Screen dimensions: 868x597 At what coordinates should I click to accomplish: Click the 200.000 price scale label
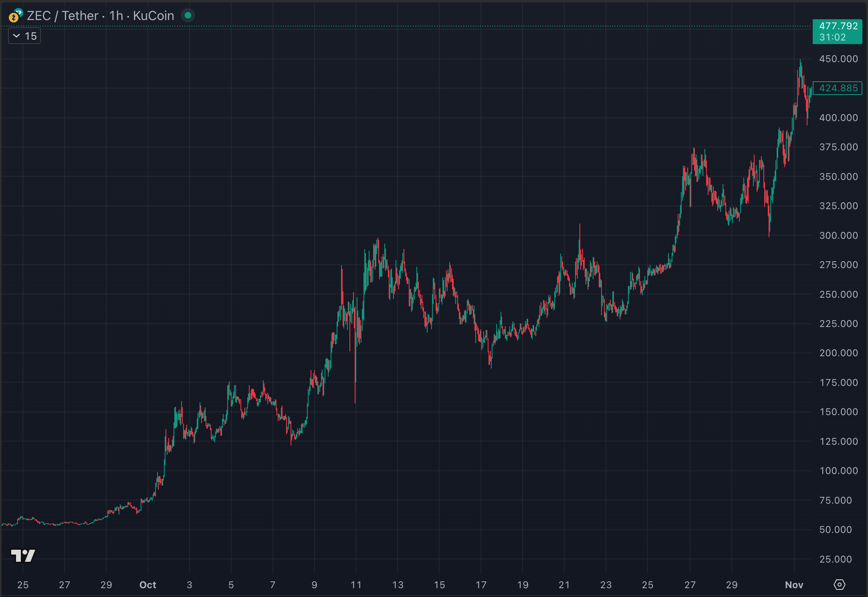(x=838, y=353)
